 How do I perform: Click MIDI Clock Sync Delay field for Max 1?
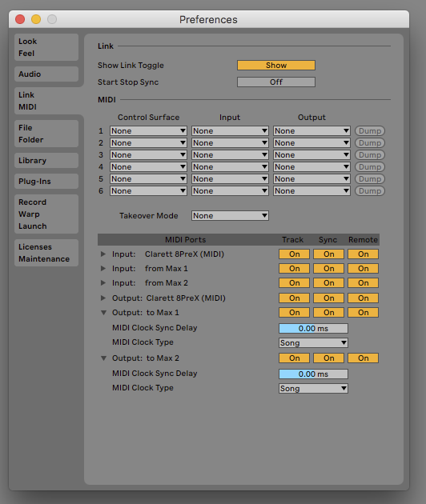pyautogui.click(x=313, y=329)
